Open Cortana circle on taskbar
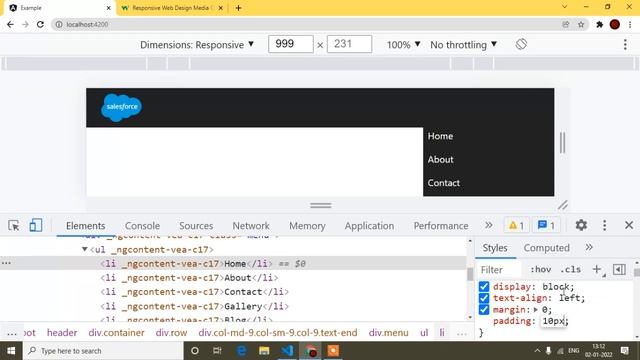The height and width of the screenshot is (360, 640). 195,351
